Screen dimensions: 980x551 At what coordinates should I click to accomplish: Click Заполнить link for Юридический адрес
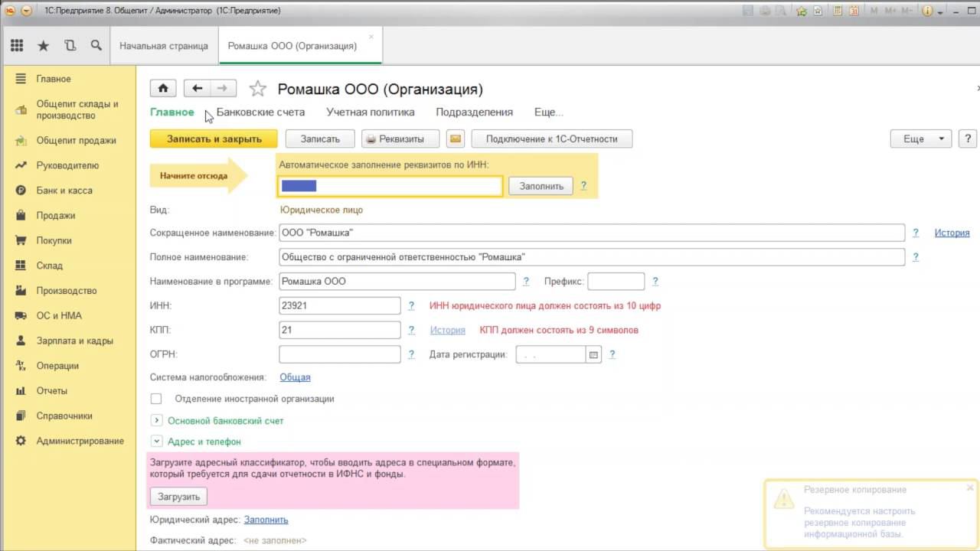click(266, 520)
